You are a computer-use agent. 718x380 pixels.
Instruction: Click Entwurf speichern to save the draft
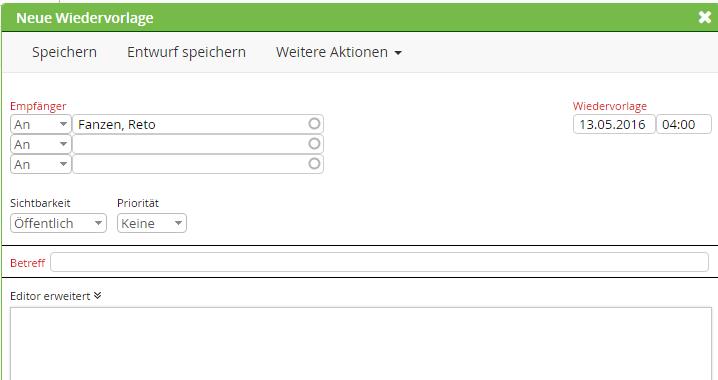pos(186,52)
